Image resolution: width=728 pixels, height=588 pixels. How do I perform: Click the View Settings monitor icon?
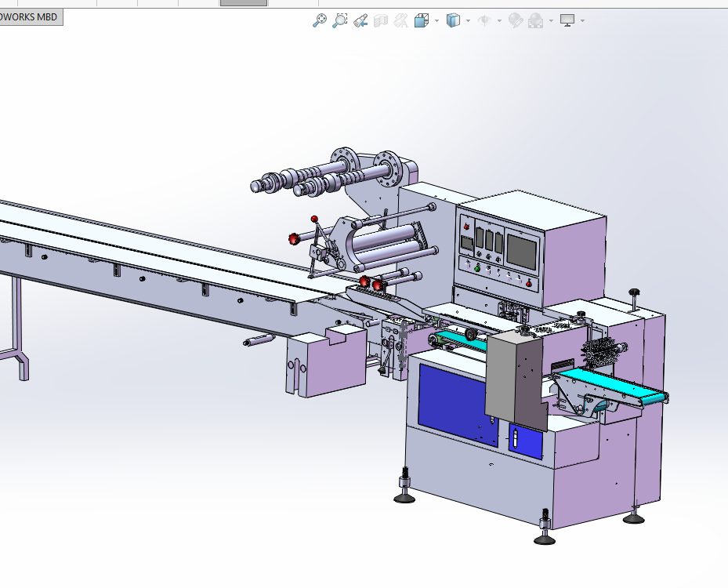tap(567, 20)
